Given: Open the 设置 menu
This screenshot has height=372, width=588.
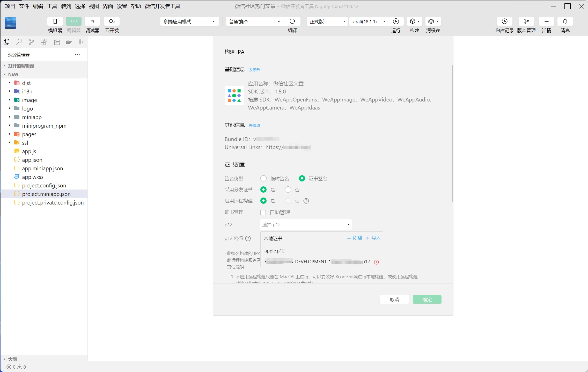Looking at the screenshot, I should 122,6.
